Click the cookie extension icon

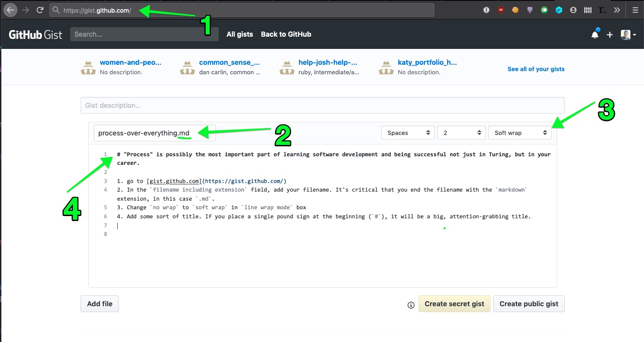(x=515, y=10)
